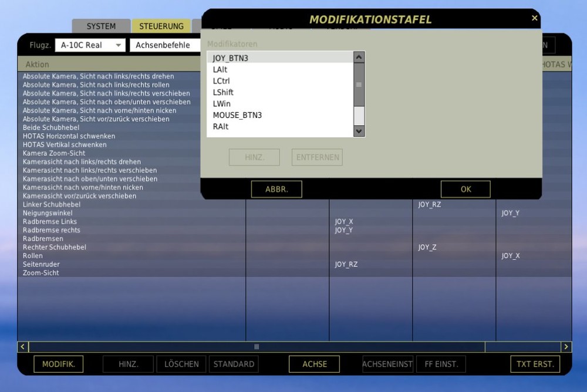Viewport: 587px width, 392px height.
Task: Click HINZ. inside the modifier dialog
Action: [254, 157]
